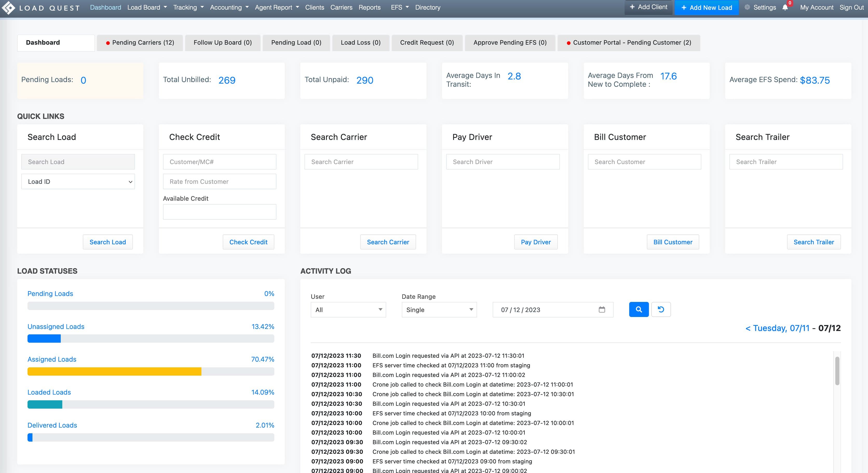Click the Search Trailer button
The width and height of the screenshot is (868, 473).
click(814, 242)
